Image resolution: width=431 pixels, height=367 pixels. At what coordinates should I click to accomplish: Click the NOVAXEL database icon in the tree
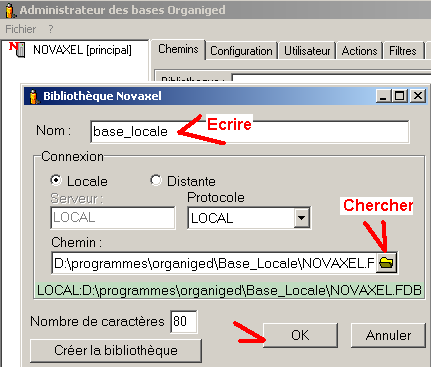[x=17, y=50]
